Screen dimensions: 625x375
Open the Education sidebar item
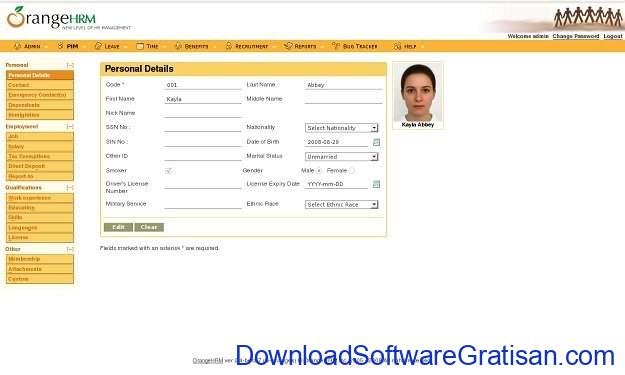click(40, 208)
